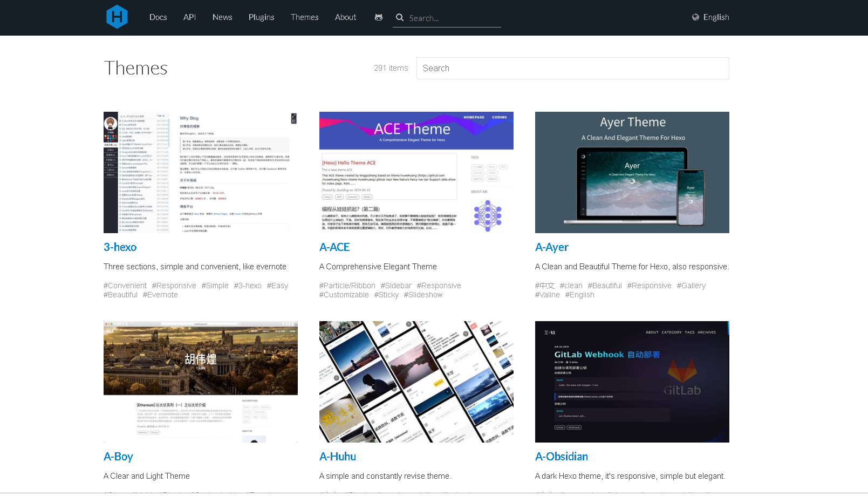Screen dimensions: 868x496
Task: Open the API menu item
Action: click(x=189, y=17)
